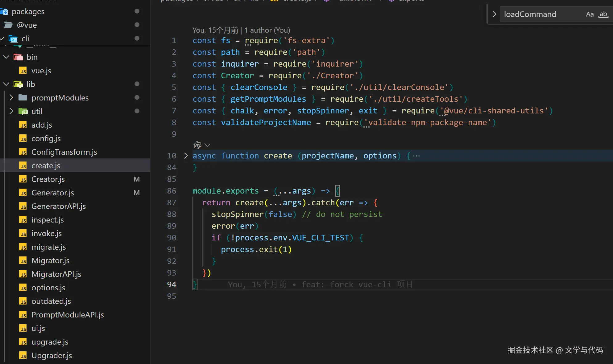613x364 pixels.
Task: Collapse the bin folder
Action: click(6, 57)
